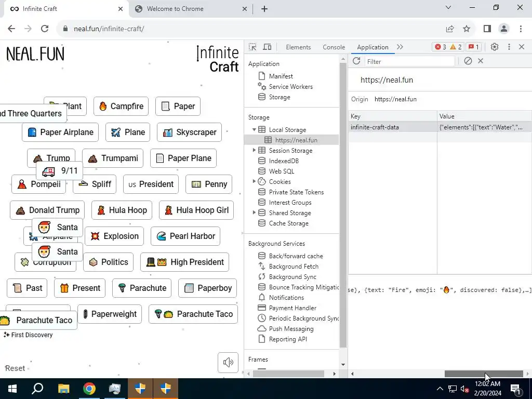The width and height of the screenshot is (532, 399).
Task: Open Service Workers in sidebar
Action: point(291,87)
